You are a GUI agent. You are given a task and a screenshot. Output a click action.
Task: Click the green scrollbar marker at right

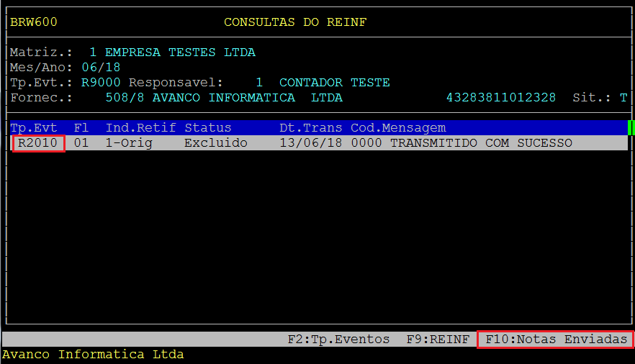(x=630, y=128)
